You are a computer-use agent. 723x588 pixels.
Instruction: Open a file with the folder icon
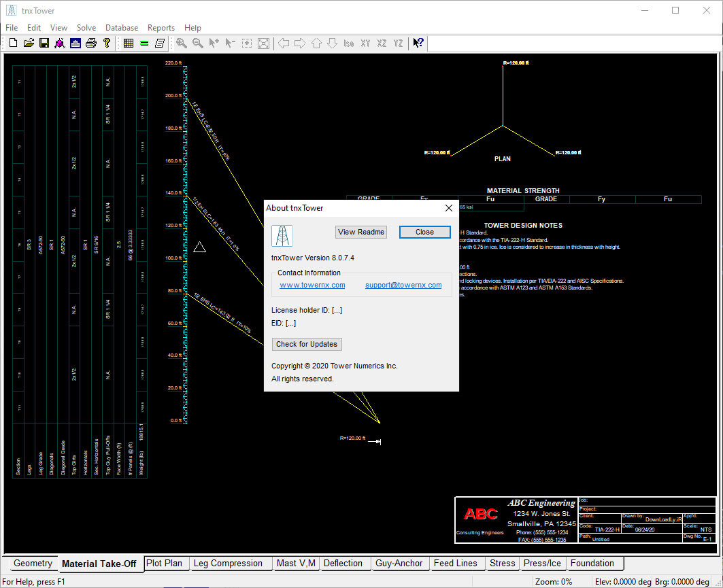tap(29, 43)
